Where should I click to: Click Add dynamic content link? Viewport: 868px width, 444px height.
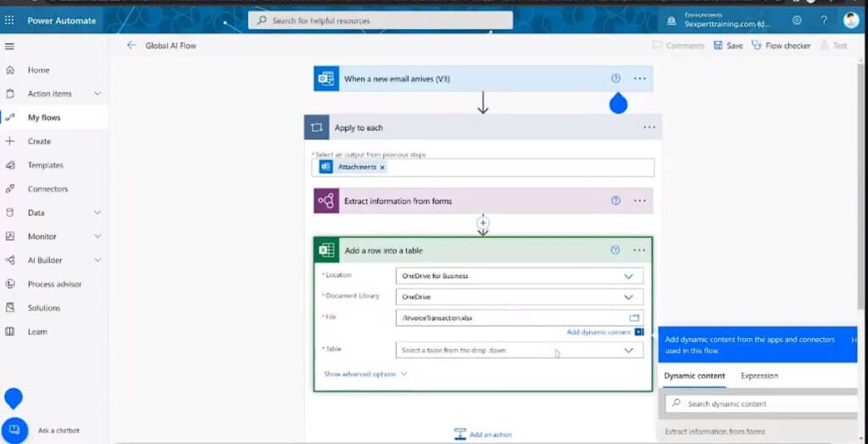(x=598, y=332)
